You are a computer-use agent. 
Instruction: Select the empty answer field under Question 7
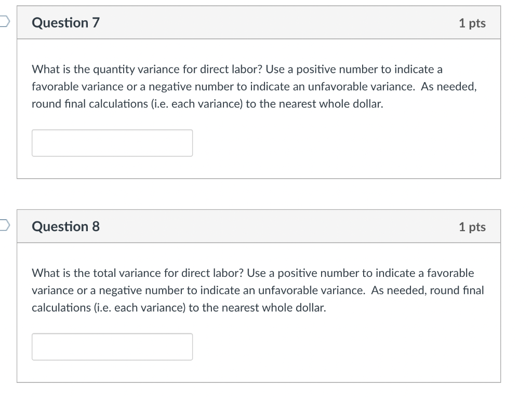(112, 142)
